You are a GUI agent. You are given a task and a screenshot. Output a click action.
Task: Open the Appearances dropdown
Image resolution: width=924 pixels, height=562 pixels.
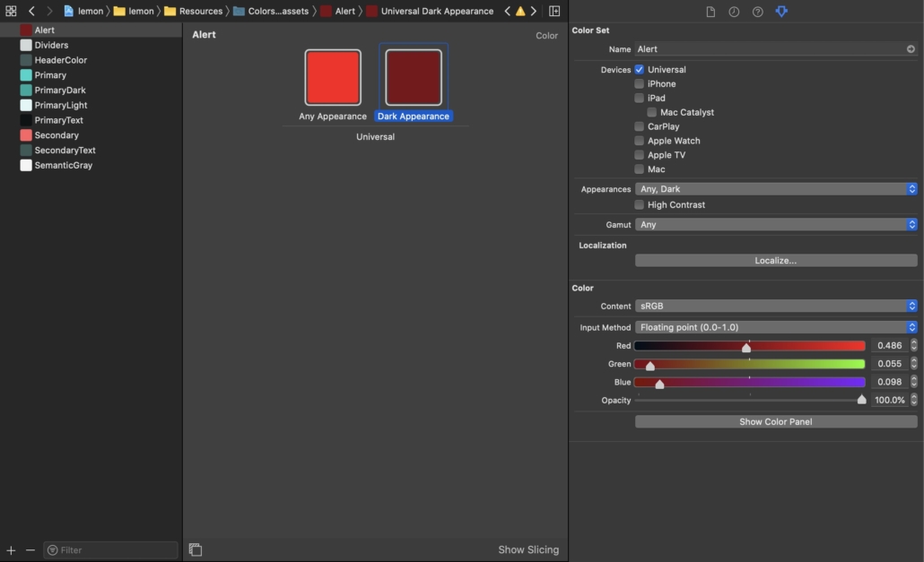point(776,189)
